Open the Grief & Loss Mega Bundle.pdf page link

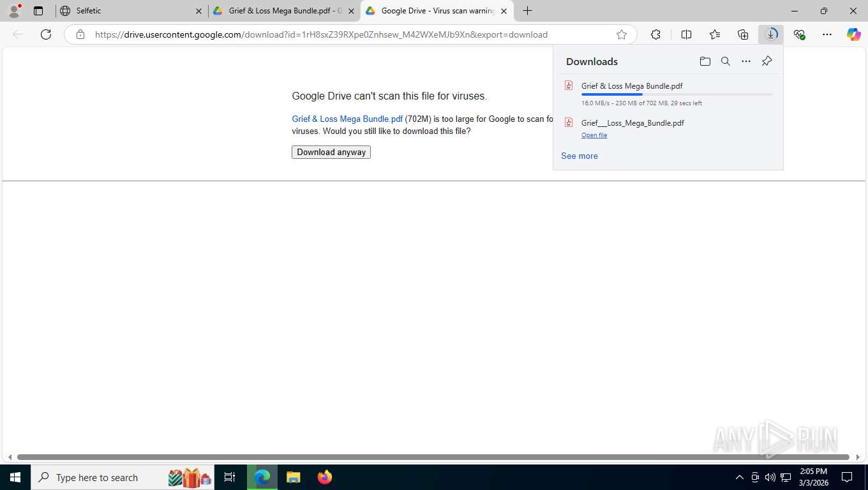tap(347, 119)
